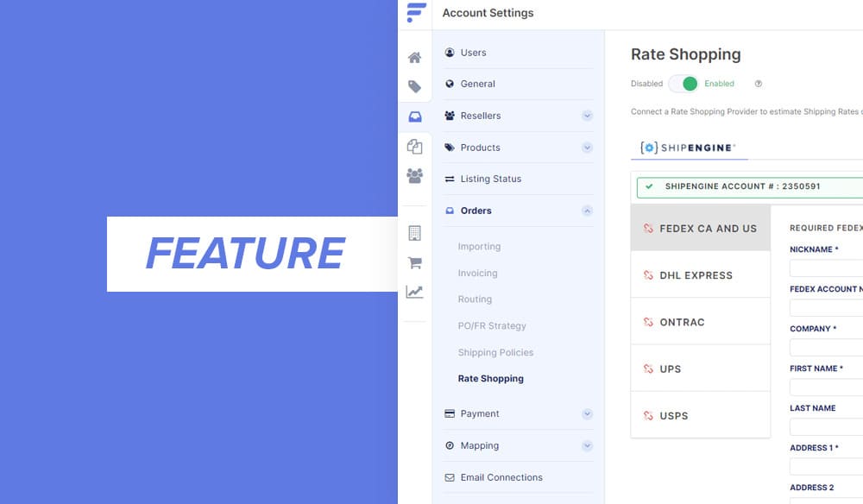Click the home icon in left sidebar
Viewport: 863px width, 504px height.
click(414, 58)
